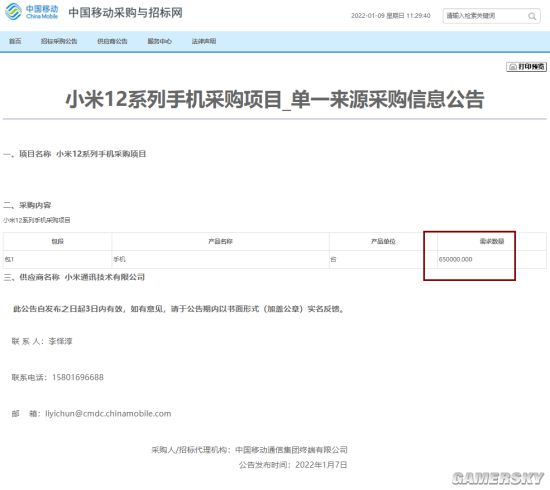Open the 首页 home menu item
Screen dimensions: 550x490
[15, 41]
